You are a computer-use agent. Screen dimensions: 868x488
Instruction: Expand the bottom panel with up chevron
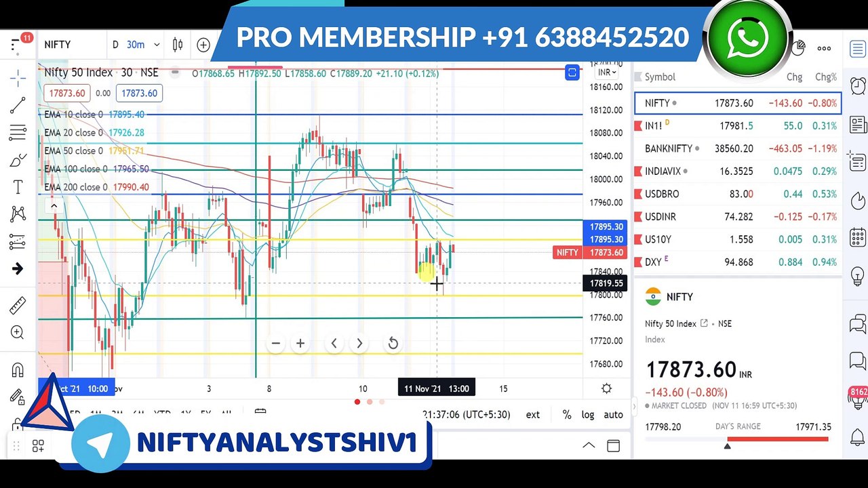pos(589,445)
